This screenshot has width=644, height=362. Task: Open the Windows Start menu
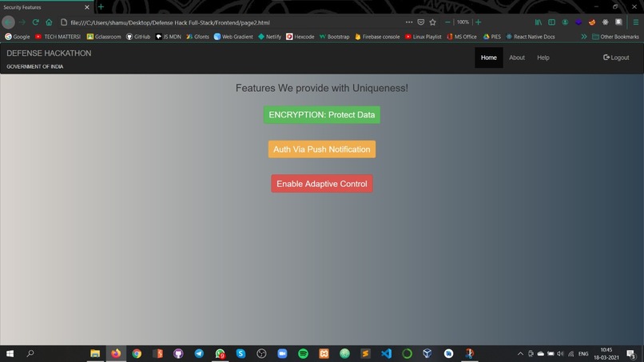tap(10, 353)
